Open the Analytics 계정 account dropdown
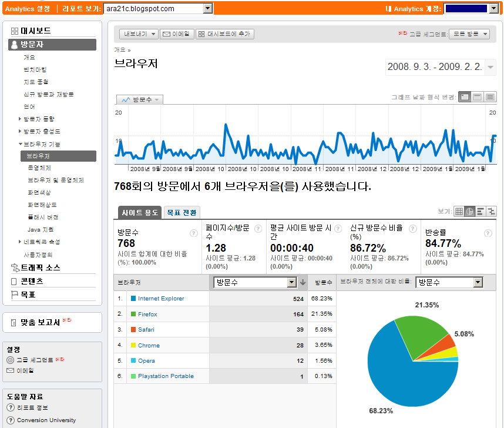 471,9
